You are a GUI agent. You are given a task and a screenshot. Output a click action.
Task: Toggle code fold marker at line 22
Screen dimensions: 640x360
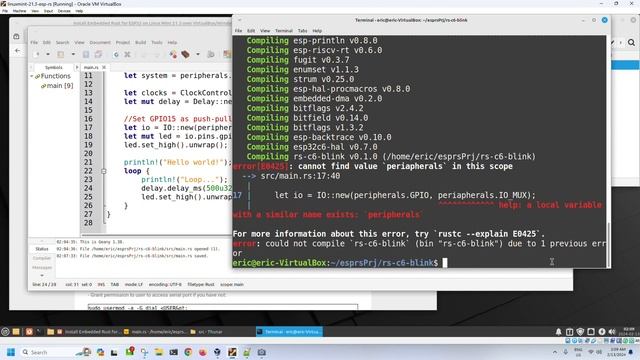pos(104,171)
